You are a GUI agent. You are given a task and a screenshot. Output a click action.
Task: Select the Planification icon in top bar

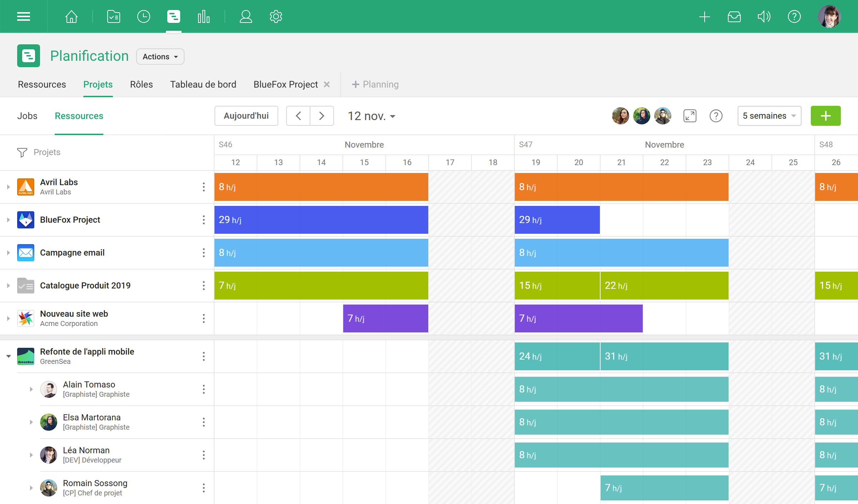(174, 16)
